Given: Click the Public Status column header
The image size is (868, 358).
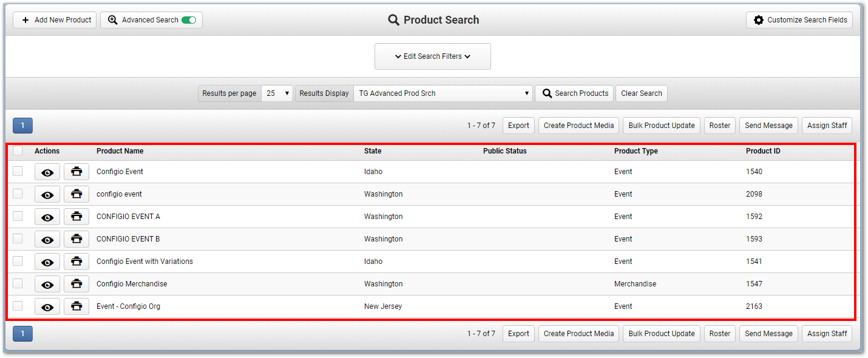Looking at the screenshot, I should [x=505, y=151].
